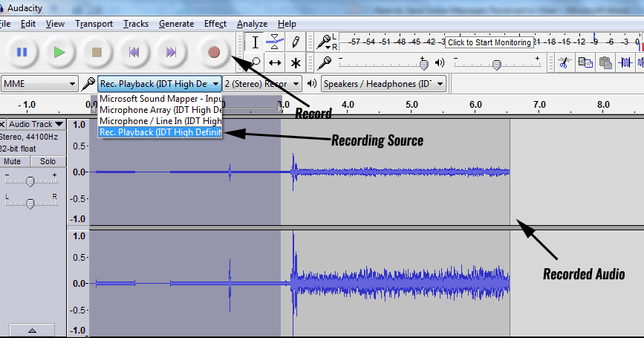Open the Help menu
Viewport: 644px width, 338px height.
pyautogui.click(x=287, y=24)
